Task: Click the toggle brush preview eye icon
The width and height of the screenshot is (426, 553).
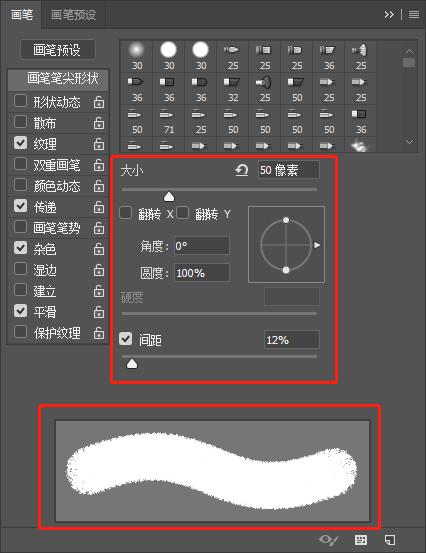Action: click(x=328, y=540)
